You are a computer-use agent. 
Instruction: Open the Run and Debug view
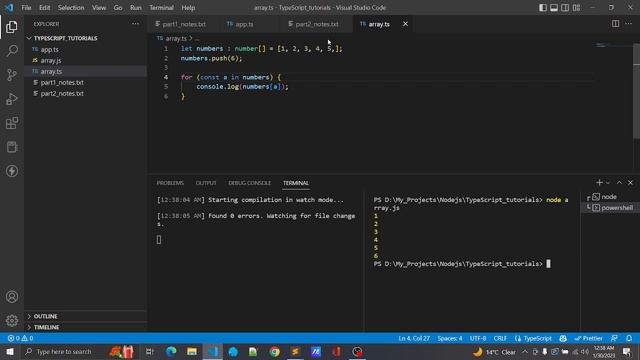[12, 99]
